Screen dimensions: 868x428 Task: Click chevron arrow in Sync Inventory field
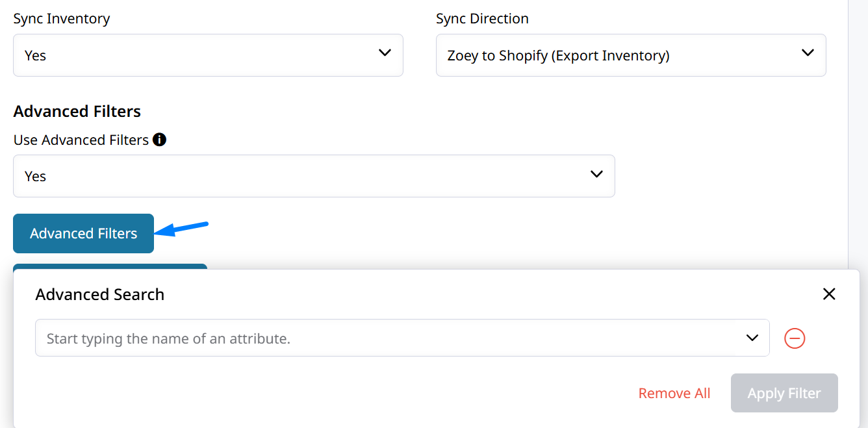point(385,53)
